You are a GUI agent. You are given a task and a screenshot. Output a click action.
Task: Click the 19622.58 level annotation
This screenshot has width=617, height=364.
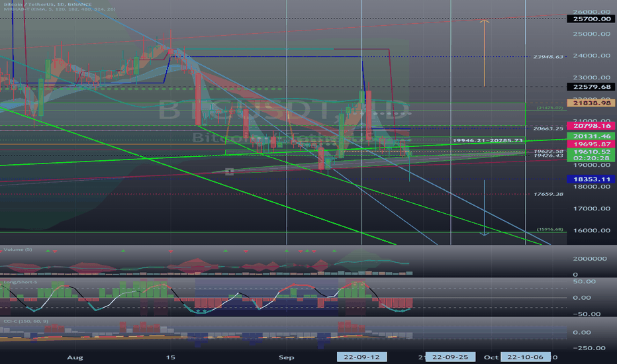pyautogui.click(x=548, y=152)
